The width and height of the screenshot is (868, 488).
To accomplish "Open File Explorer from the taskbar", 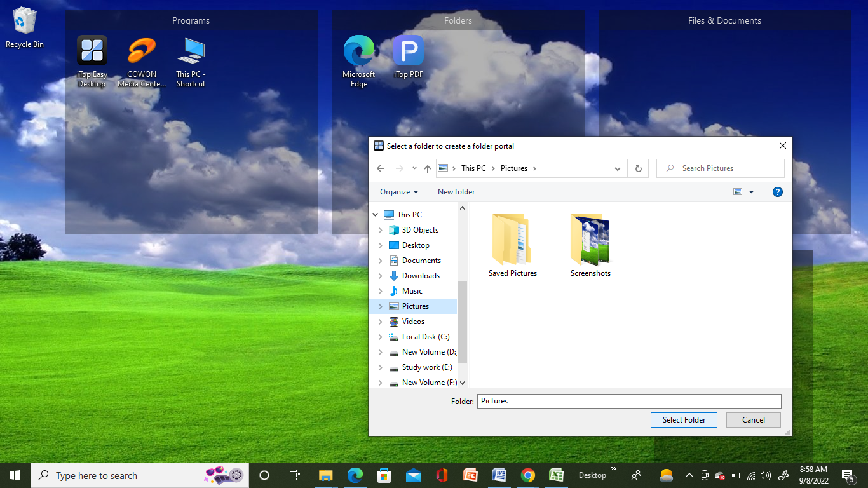I will [325, 475].
